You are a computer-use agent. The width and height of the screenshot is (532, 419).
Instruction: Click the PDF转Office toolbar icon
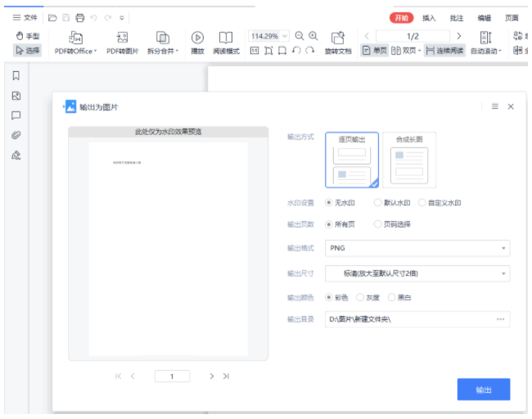75,38
